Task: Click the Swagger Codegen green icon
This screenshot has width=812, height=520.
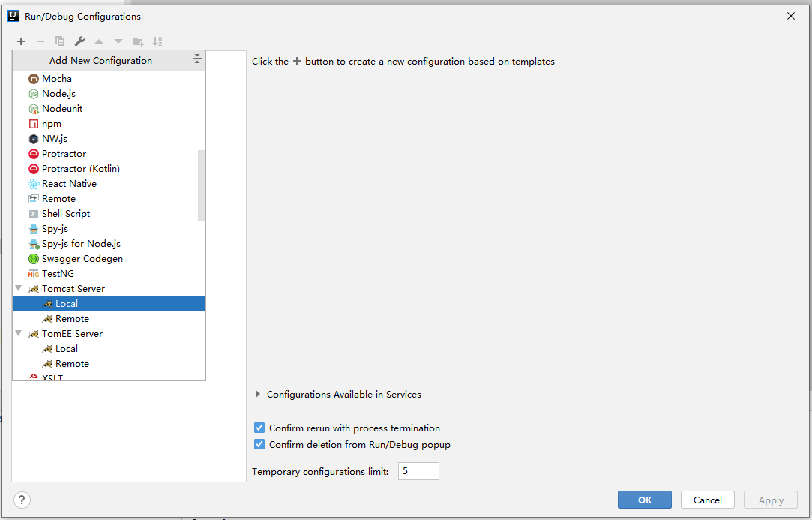Action: click(34, 259)
